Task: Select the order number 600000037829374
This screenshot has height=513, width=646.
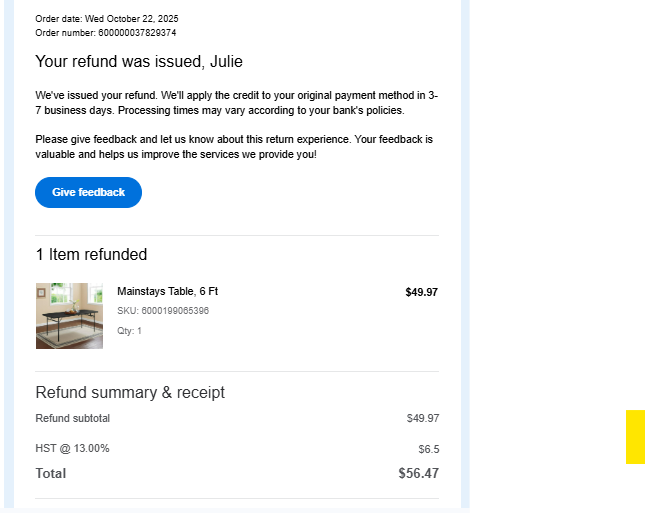Action: 137,33
